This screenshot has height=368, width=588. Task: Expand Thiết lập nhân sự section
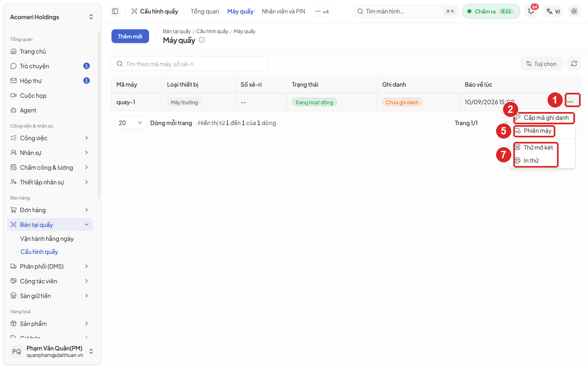(50, 182)
